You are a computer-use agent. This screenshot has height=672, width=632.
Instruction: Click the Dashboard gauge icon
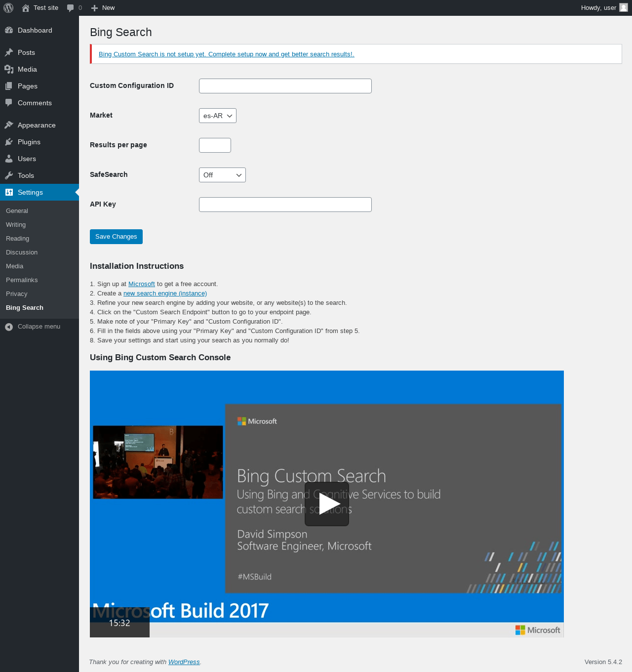click(x=9, y=30)
